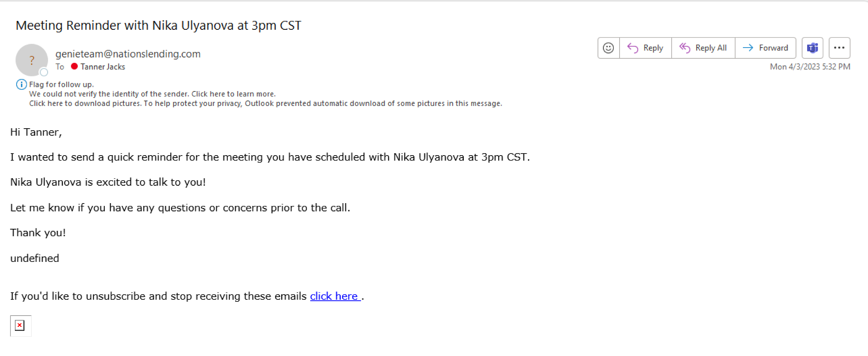The height and width of the screenshot is (356, 868).
Task: Click the sender's question mark avatar
Action: [32, 60]
